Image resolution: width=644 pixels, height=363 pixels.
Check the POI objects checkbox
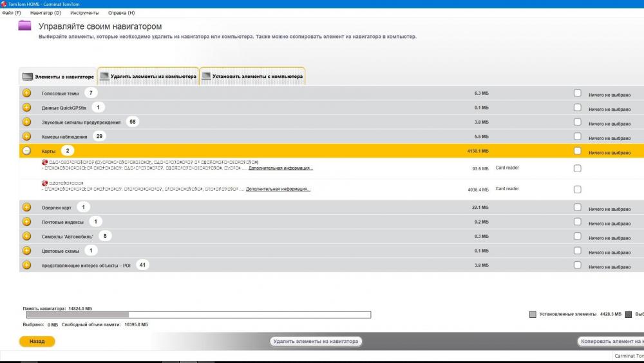coord(578,265)
